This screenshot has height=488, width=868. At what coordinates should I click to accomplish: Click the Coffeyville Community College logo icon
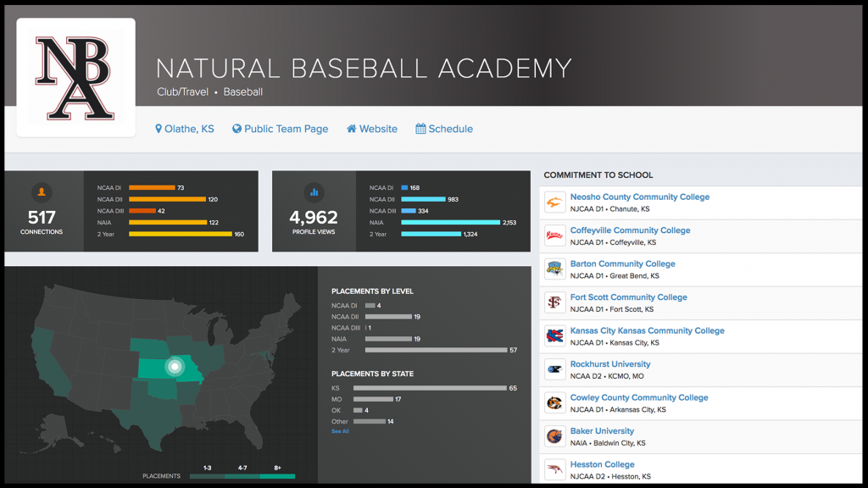pyautogui.click(x=554, y=236)
